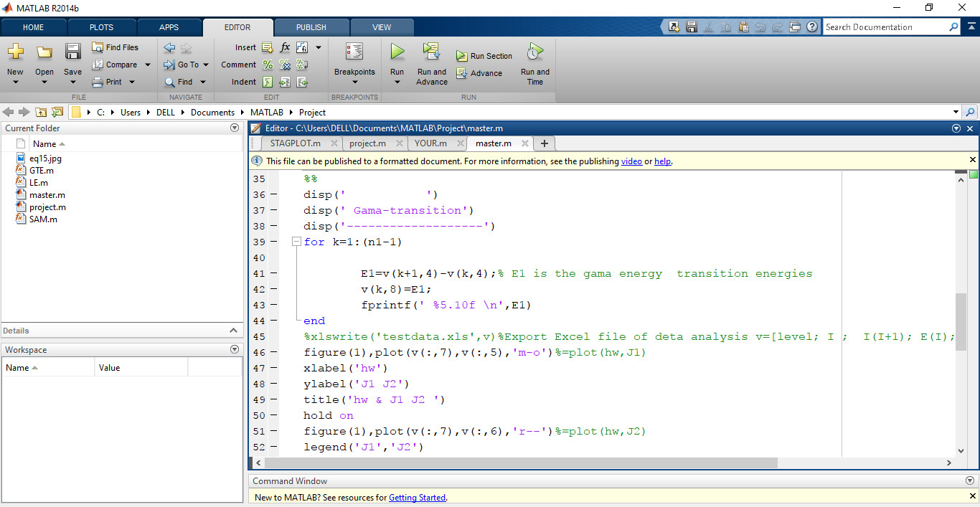
Task: Click the Help icon in quick access toolbar
Action: 811,26
